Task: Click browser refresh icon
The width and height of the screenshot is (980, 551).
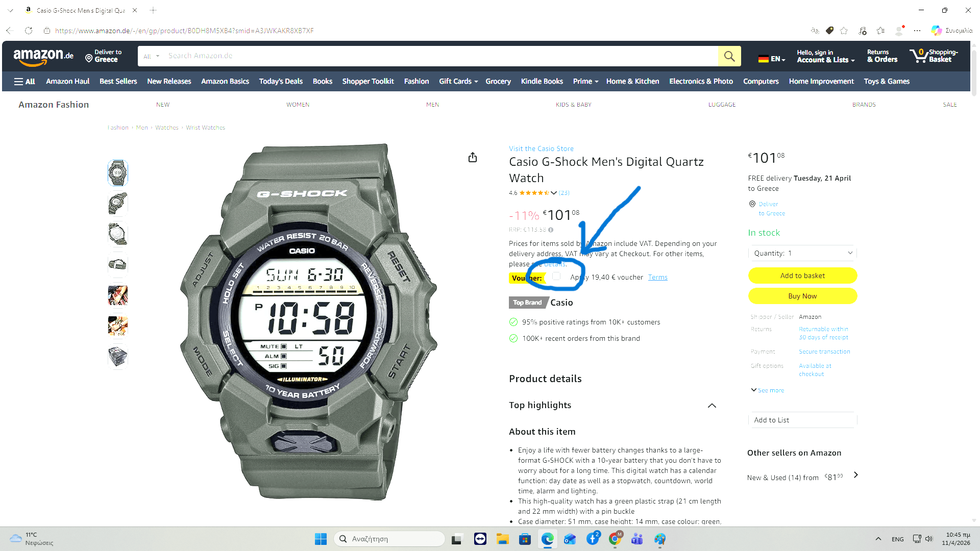Action: (x=29, y=31)
